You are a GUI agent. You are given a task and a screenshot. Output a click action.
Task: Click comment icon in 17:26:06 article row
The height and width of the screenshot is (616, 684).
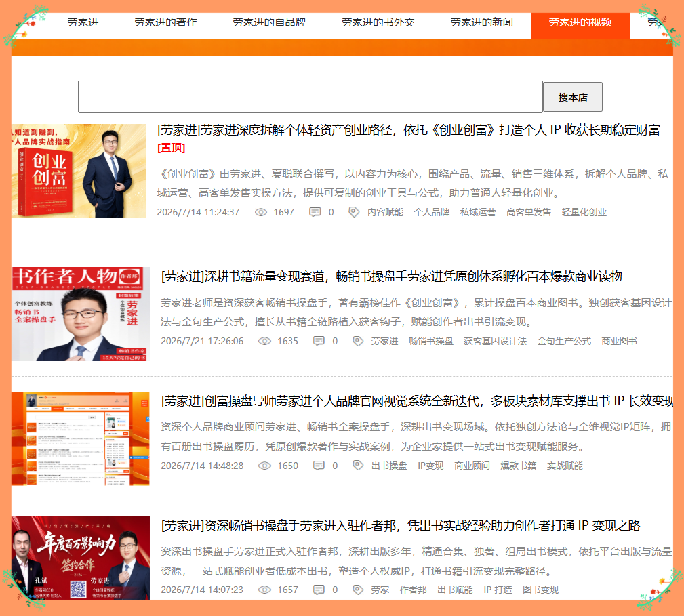pos(319,341)
